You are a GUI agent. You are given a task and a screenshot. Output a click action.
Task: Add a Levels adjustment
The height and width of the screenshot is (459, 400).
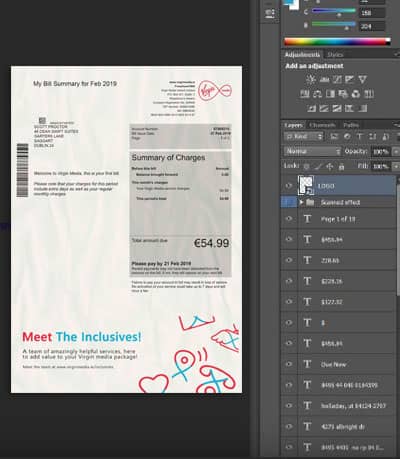324,79
